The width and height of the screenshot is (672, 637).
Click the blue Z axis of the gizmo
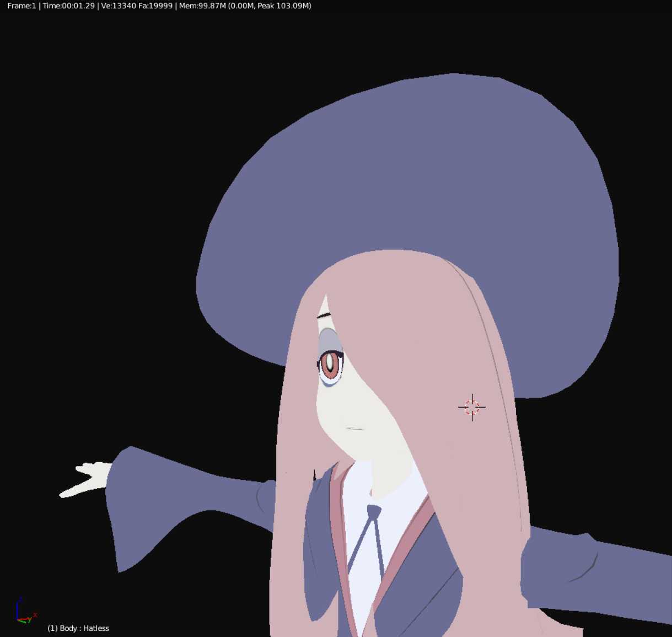(20, 602)
